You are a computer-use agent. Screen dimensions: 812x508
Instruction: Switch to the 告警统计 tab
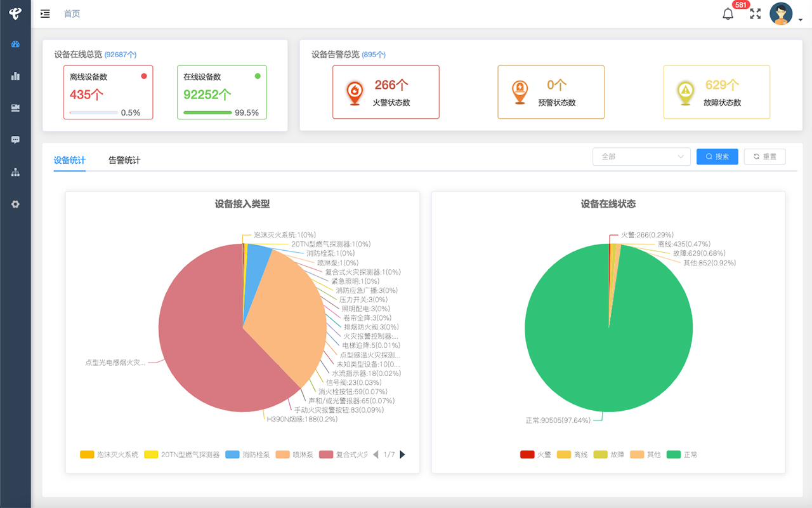[124, 161]
